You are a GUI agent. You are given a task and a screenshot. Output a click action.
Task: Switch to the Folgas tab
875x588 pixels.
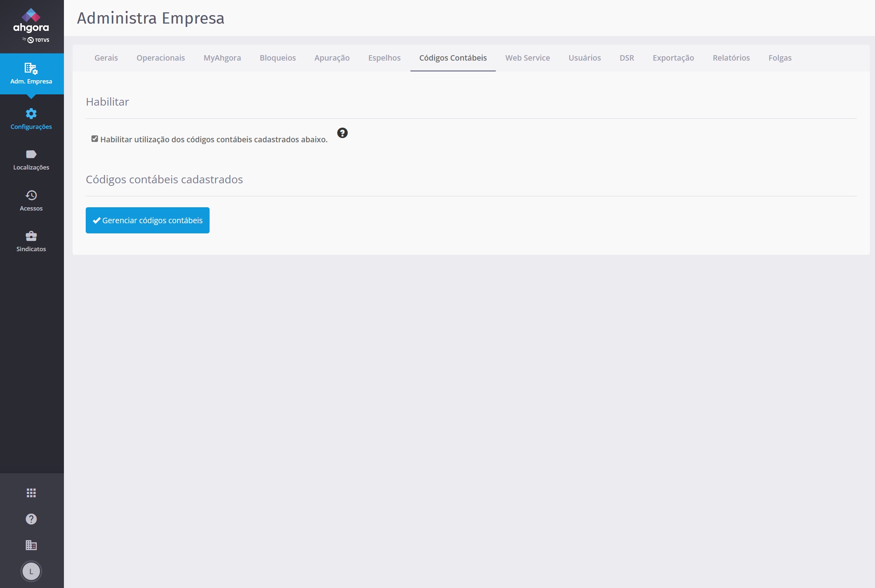[780, 58]
